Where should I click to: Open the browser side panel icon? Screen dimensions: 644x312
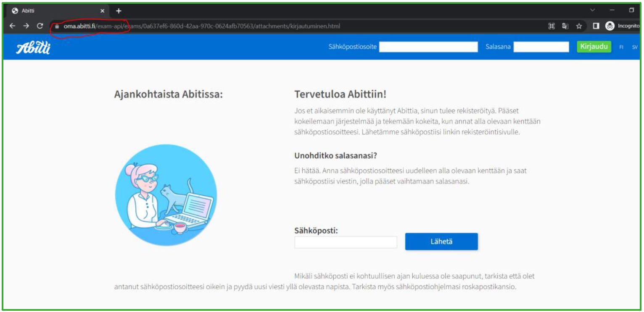coord(596,26)
